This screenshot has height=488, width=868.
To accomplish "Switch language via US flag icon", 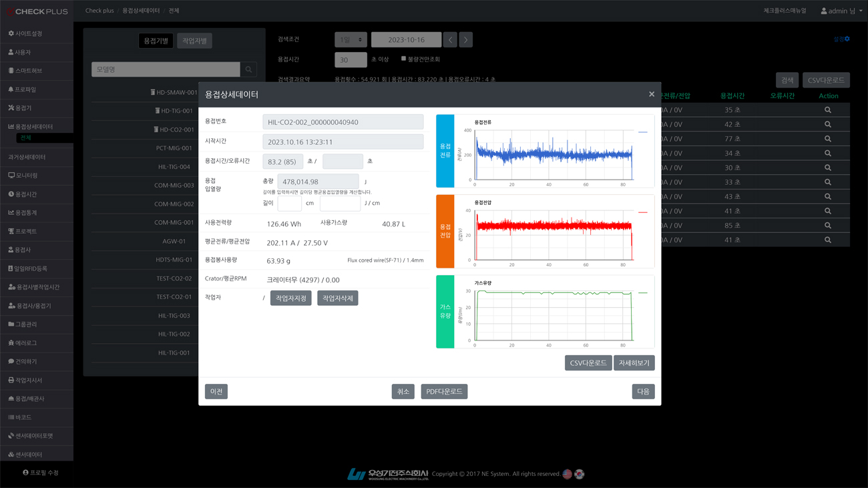I will coord(567,474).
